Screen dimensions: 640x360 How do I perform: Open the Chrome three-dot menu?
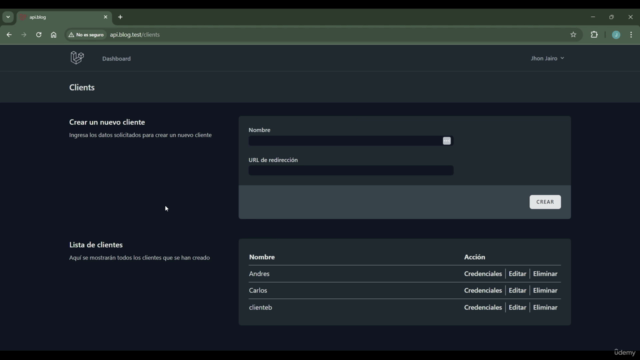coord(631,35)
